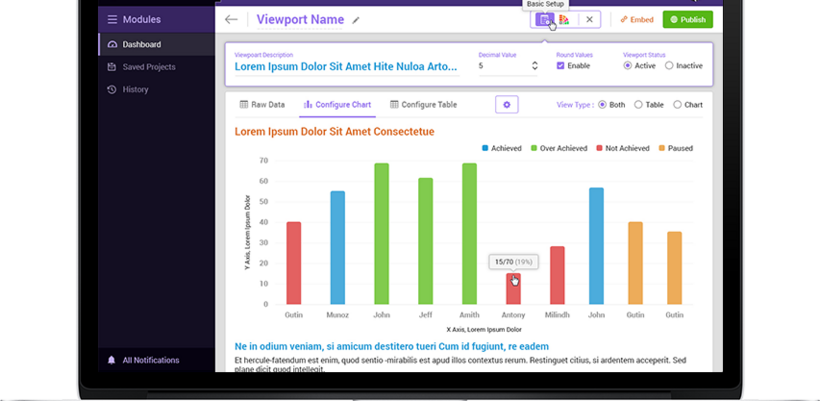Switch to the Configure Table tab
Image resolution: width=820 pixels, height=401 pixels.
click(424, 105)
